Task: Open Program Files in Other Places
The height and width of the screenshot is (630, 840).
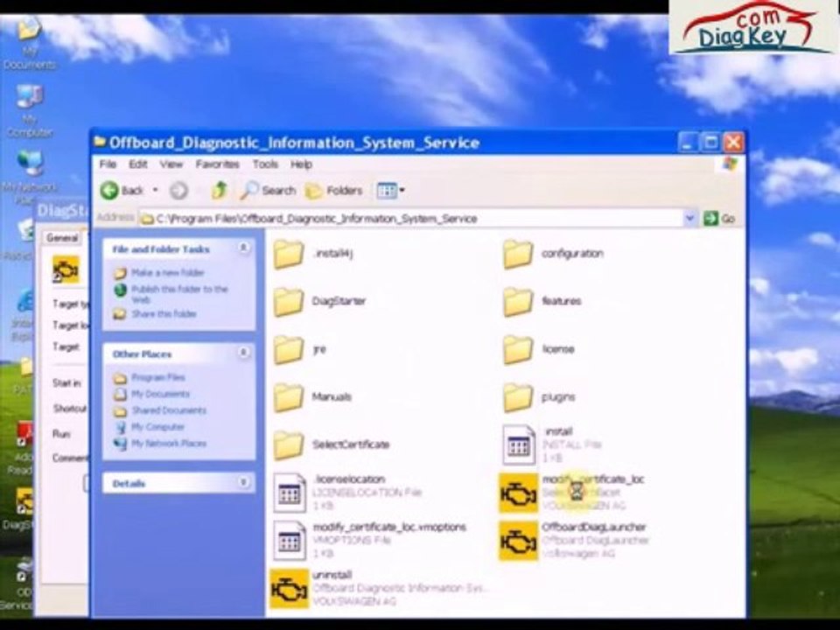Action: pyautogui.click(x=158, y=377)
